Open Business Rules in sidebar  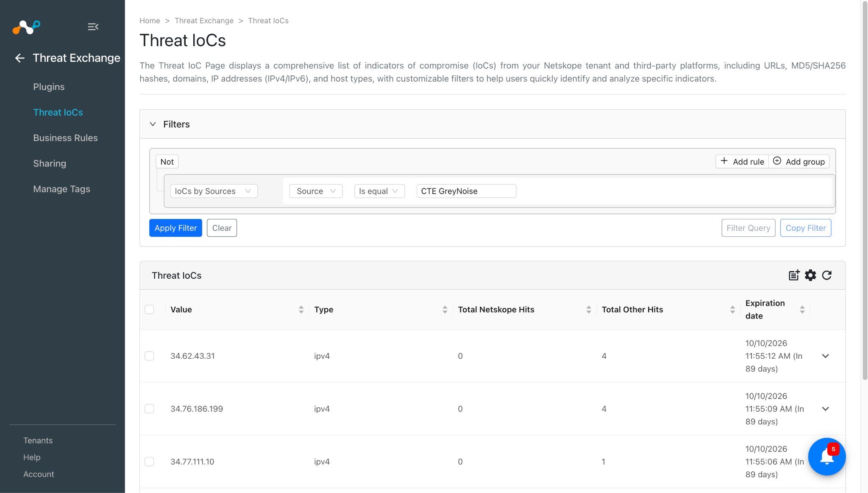click(x=65, y=138)
